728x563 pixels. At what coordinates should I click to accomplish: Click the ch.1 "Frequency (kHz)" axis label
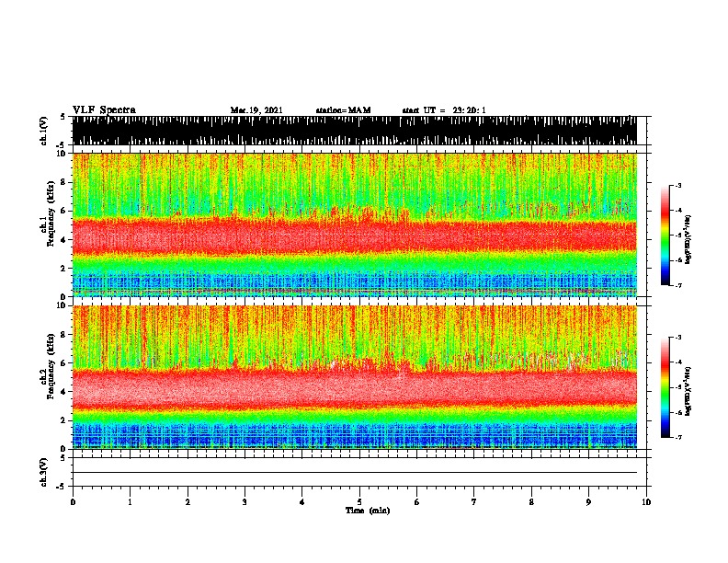point(51,214)
